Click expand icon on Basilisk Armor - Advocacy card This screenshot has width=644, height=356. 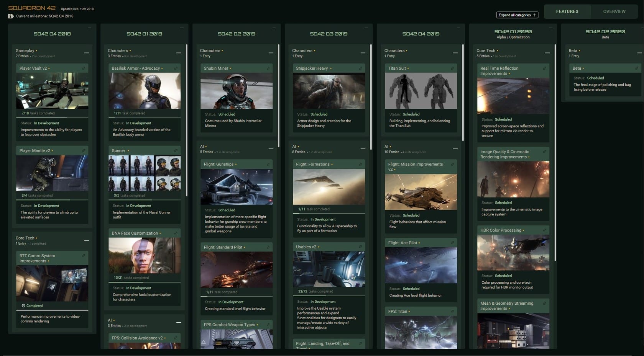(x=176, y=68)
